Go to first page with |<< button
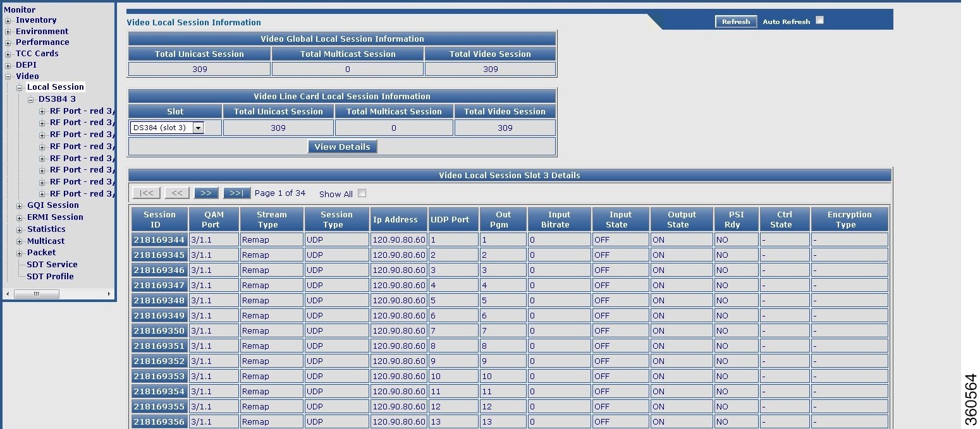The image size is (980, 429). [x=146, y=193]
